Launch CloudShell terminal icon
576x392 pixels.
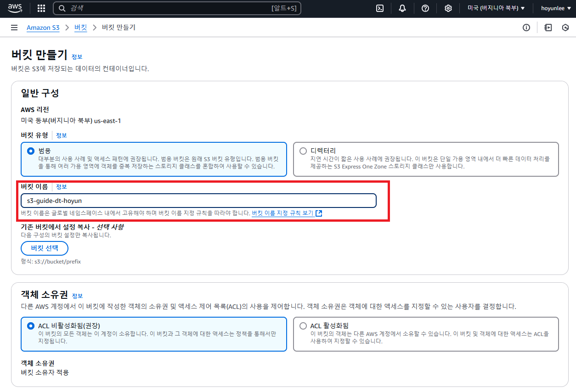380,8
